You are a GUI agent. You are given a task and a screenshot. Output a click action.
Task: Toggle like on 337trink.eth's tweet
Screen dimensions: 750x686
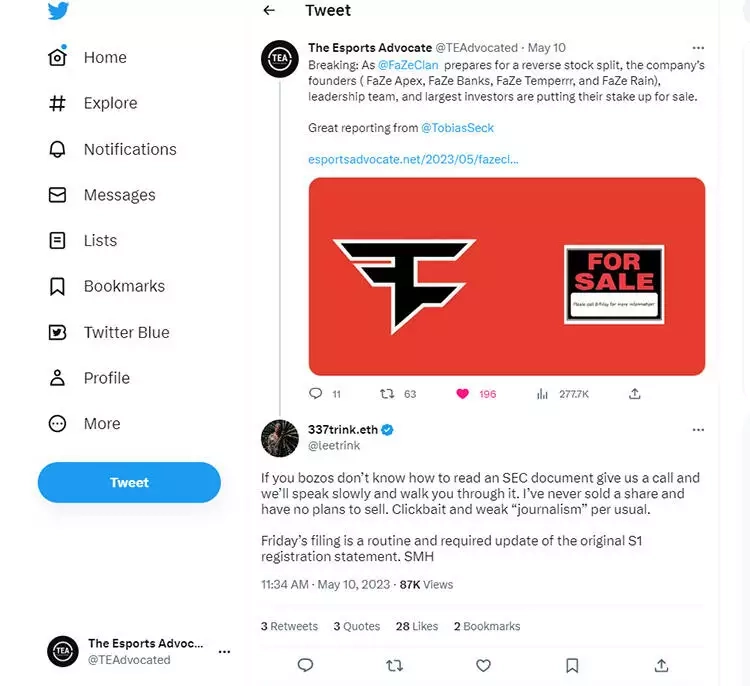pyautogui.click(x=483, y=665)
